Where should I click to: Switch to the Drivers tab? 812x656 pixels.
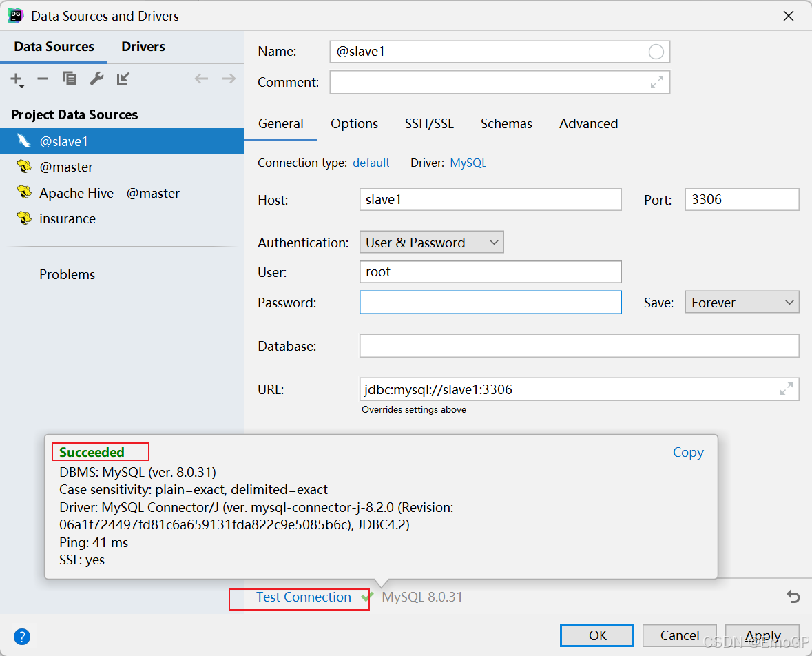[143, 47]
